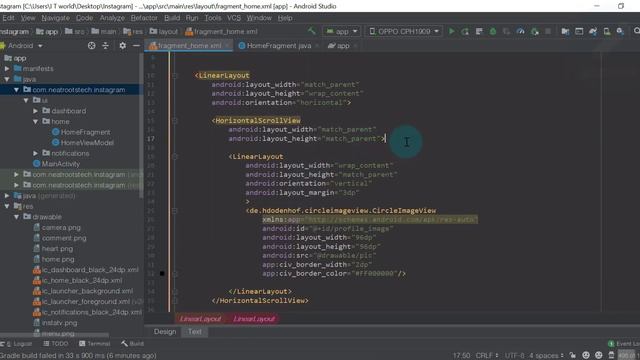Open the Build menu
This screenshot has height=360, width=640.
(172, 18)
